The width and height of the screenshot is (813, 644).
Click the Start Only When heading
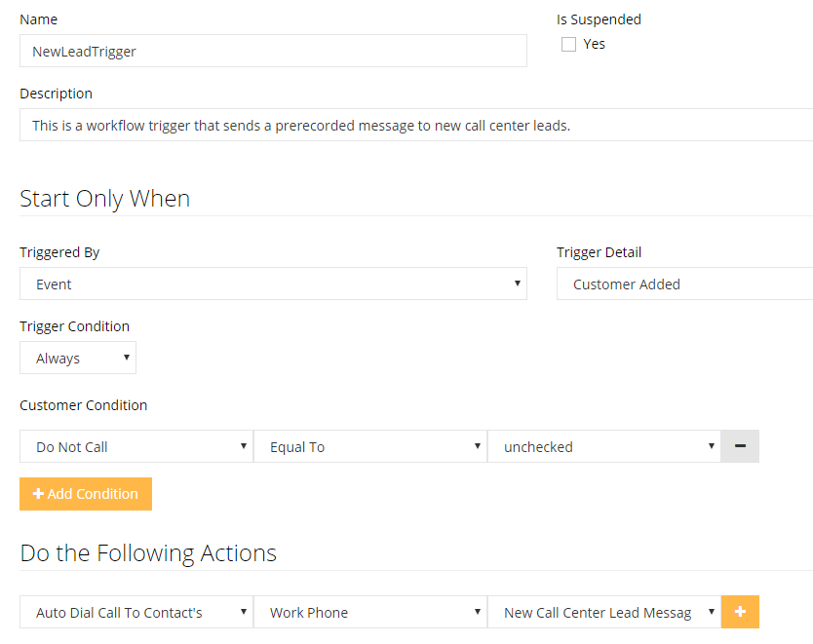(x=105, y=198)
